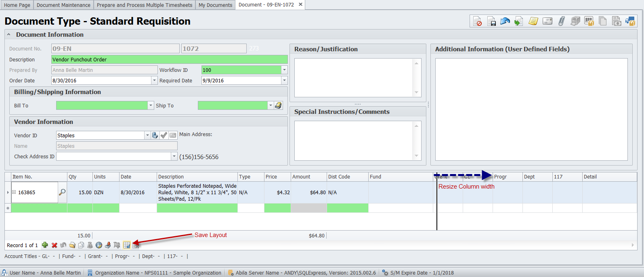Click the save document floppy icon
Image resolution: width=644 pixels, height=277 pixels.
click(x=491, y=21)
